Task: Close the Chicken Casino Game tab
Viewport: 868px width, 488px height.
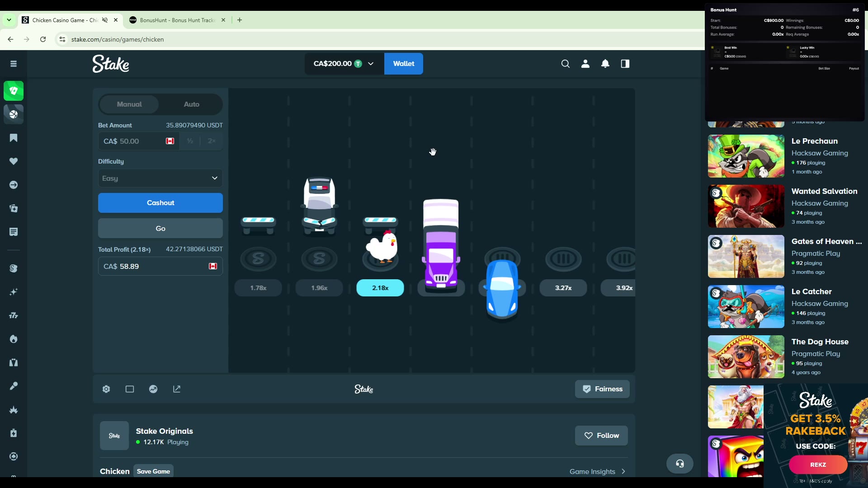Action: click(116, 20)
